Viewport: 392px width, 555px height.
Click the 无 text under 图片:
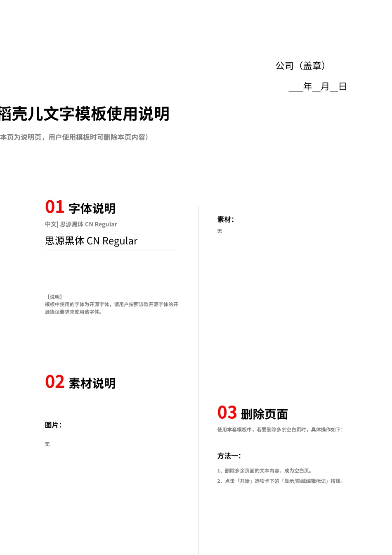[x=47, y=444]
